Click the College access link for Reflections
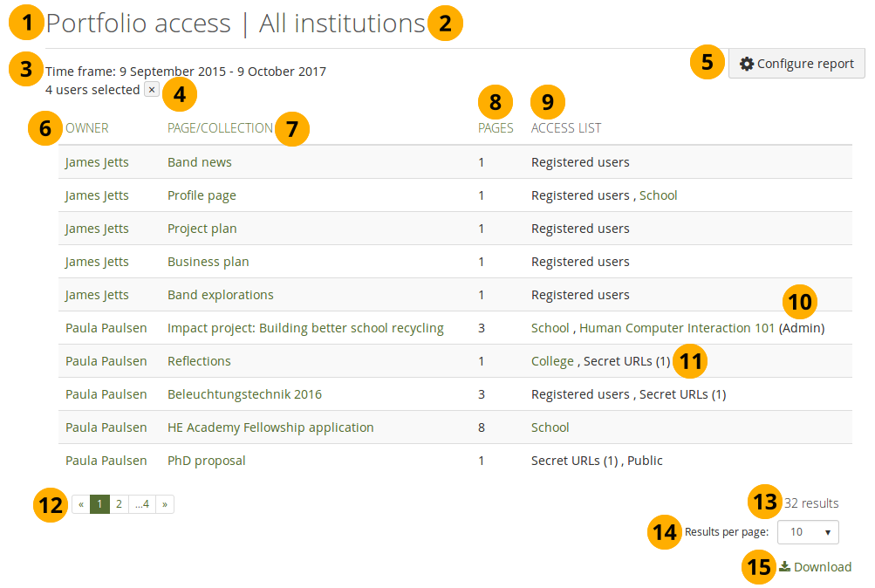This screenshot has width=875, height=588. [552, 361]
